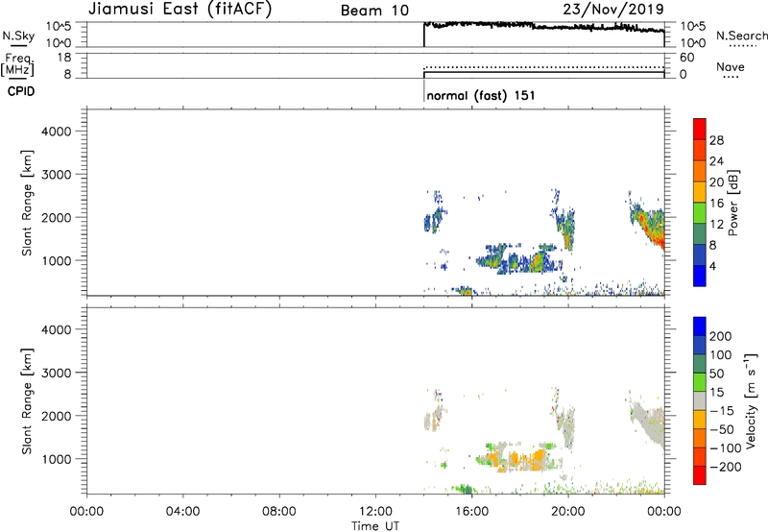Click the 'normal (fast) 151' text
Viewport: 768px width, 532px height.
pyautogui.click(x=481, y=95)
